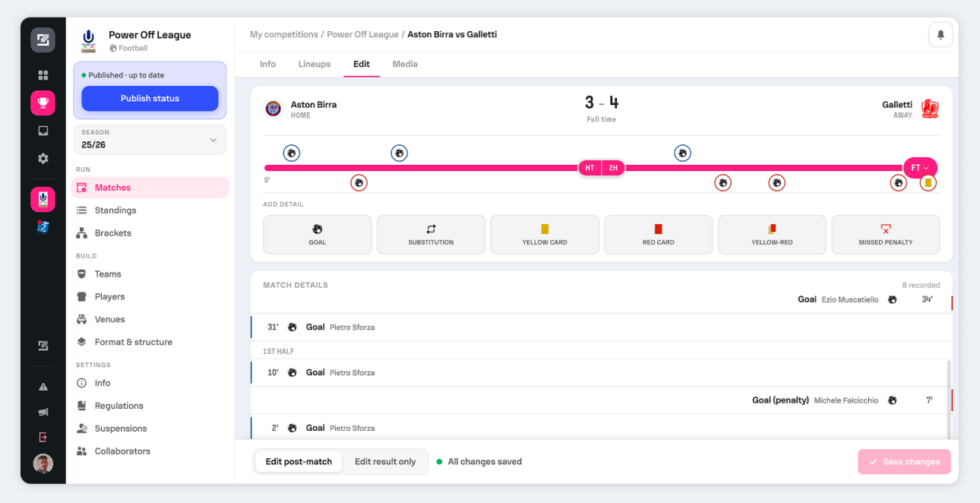
Task: Open Format & structure in the sidebar
Action: coord(150,343)
